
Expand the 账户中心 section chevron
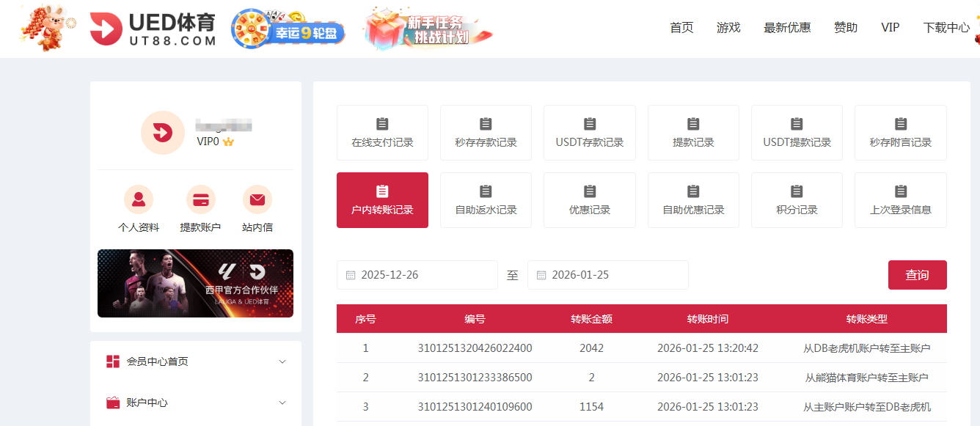[x=282, y=402]
